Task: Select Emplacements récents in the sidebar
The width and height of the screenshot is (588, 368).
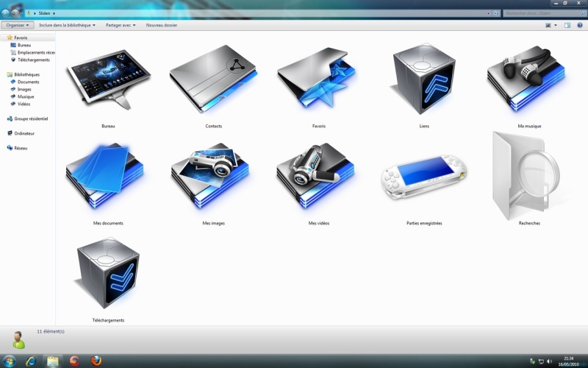Action: (x=36, y=52)
